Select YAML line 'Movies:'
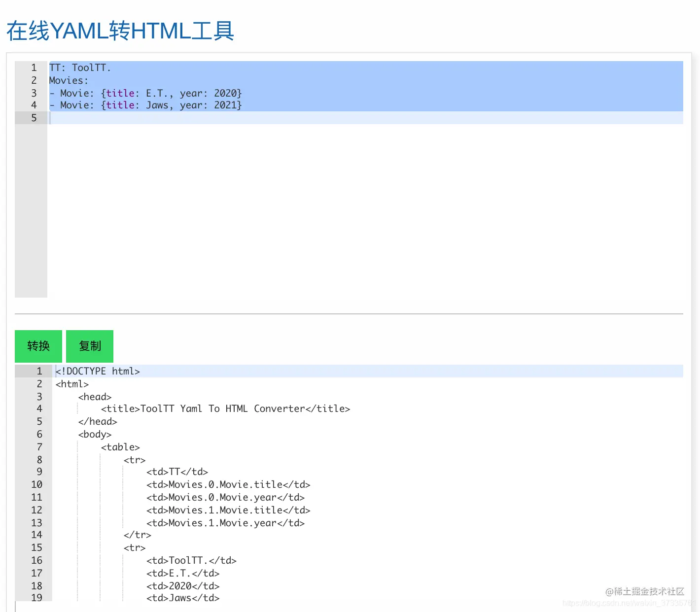The height and width of the screenshot is (612, 700). pos(69,80)
